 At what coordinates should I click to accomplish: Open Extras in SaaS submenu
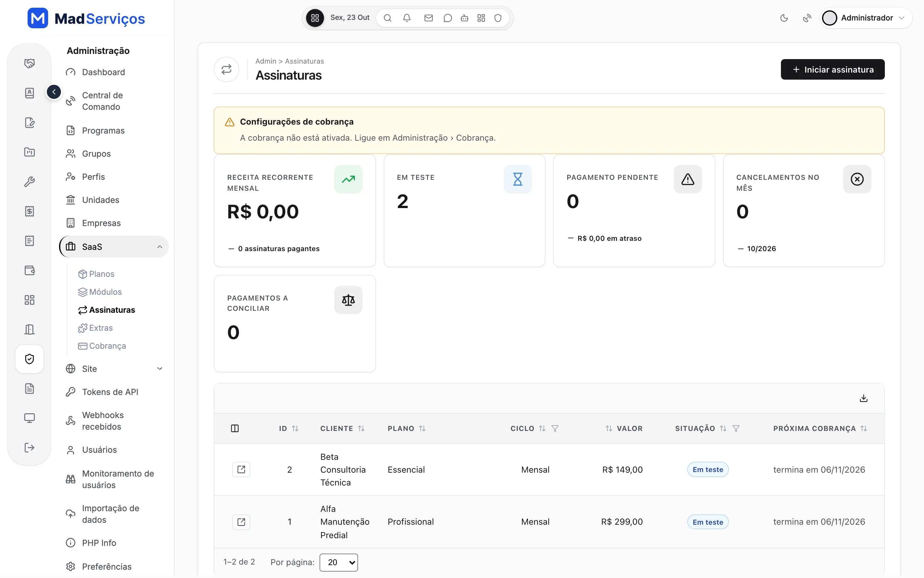point(96,328)
